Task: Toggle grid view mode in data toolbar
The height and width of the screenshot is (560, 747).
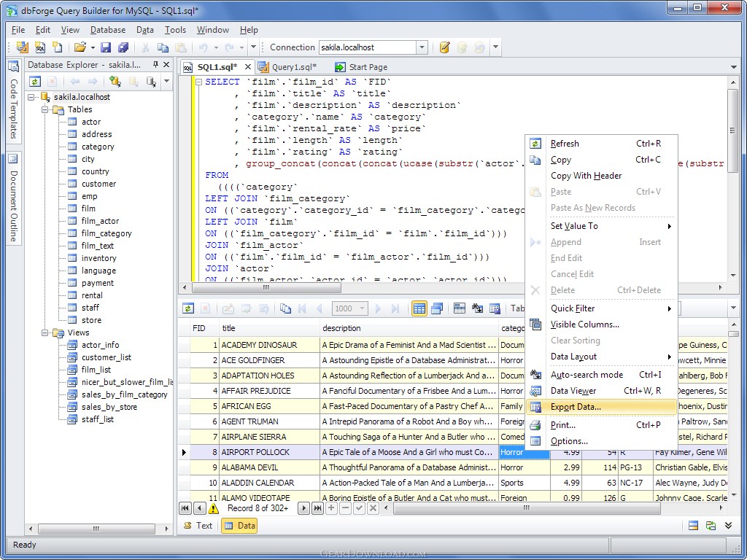Action: coord(419,308)
